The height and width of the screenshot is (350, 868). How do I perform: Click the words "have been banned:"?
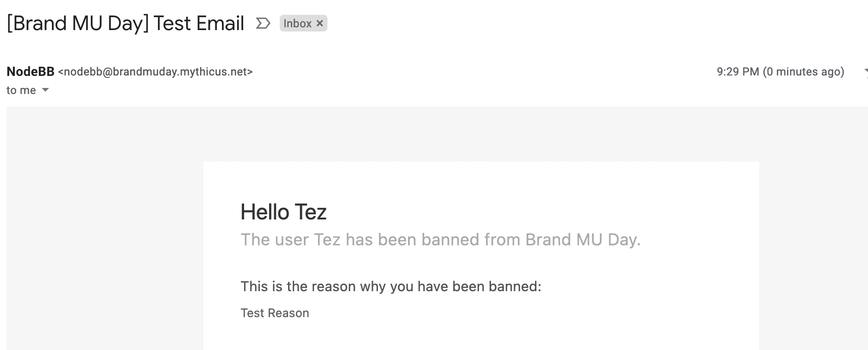coord(479,287)
